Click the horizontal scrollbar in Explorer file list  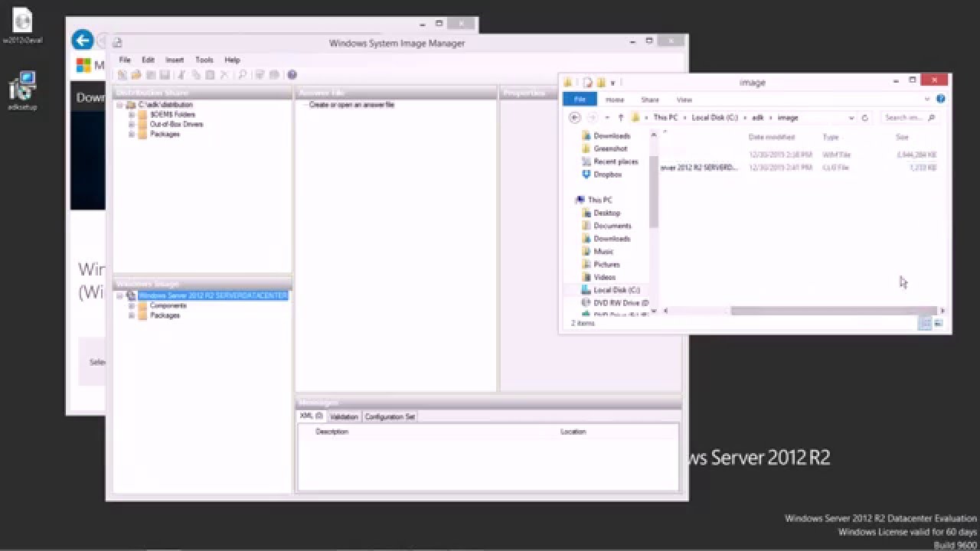click(x=833, y=311)
